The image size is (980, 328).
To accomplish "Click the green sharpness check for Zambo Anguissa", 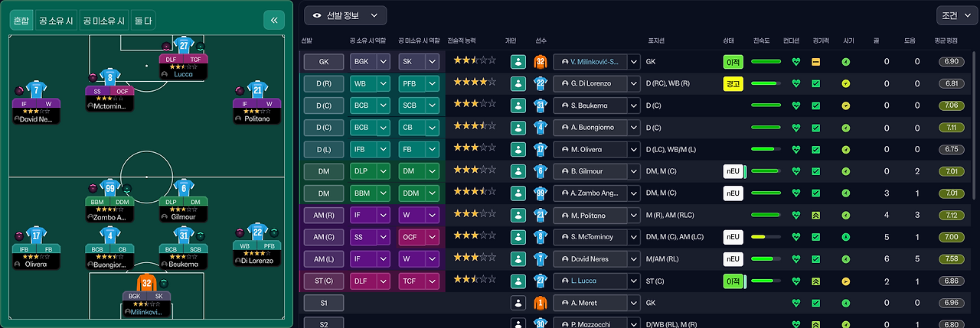I will [816, 193].
